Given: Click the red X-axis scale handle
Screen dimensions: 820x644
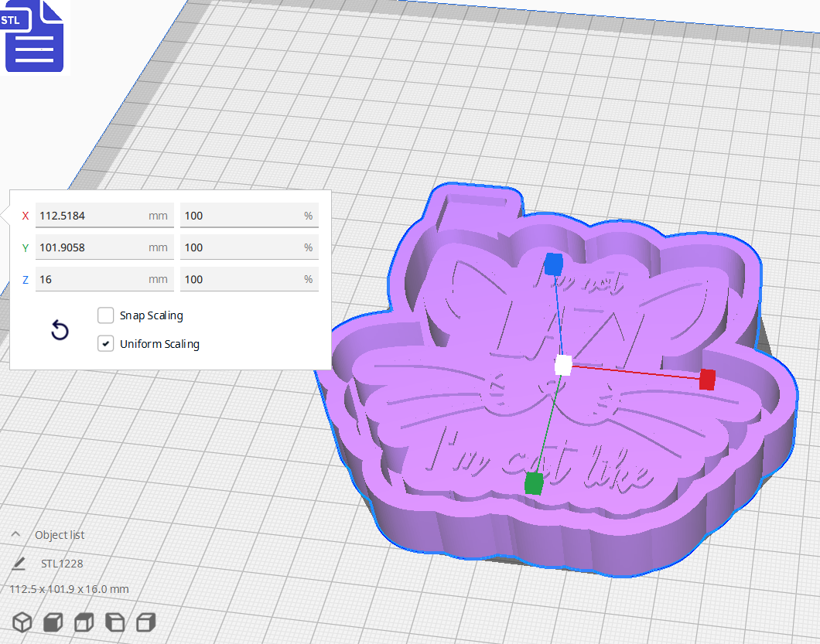Looking at the screenshot, I should (x=708, y=380).
